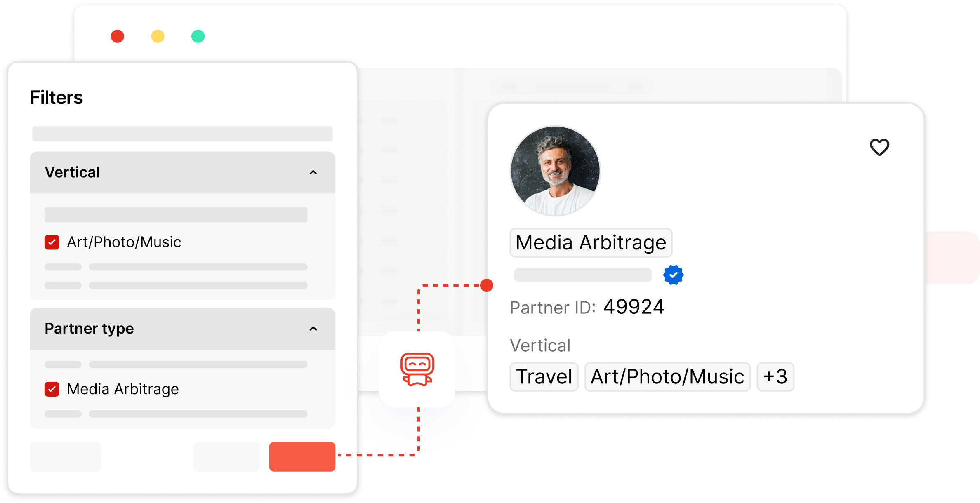This screenshot has height=503, width=980.
Task: Click the Media Arbitrage label on partner card
Action: click(x=591, y=243)
